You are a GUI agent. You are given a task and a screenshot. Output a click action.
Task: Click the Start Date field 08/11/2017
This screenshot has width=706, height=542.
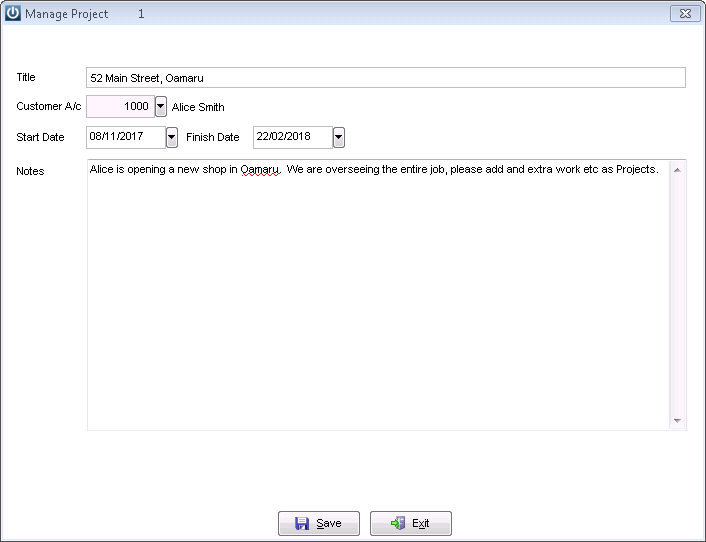(x=126, y=137)
